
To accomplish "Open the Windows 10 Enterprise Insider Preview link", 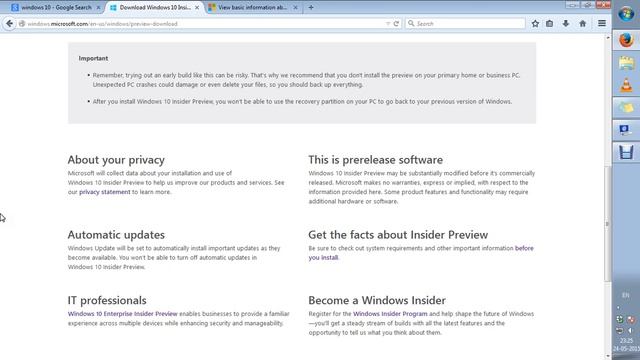I will (122, 314).
